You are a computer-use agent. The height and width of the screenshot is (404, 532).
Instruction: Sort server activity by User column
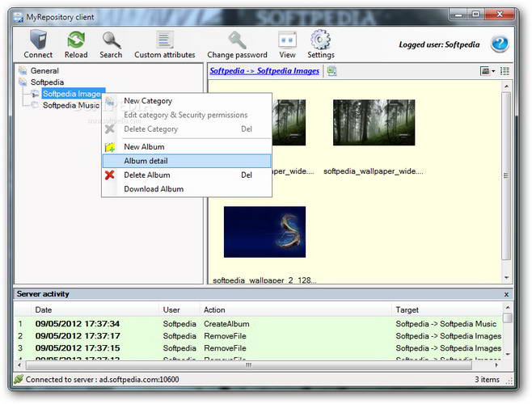pos(179,309)
